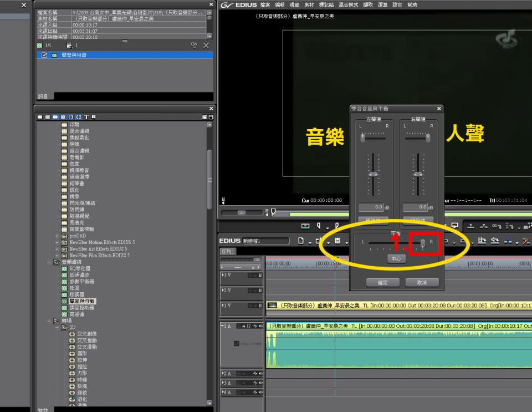Open the 設定 menu

click(x=397, y=5)
